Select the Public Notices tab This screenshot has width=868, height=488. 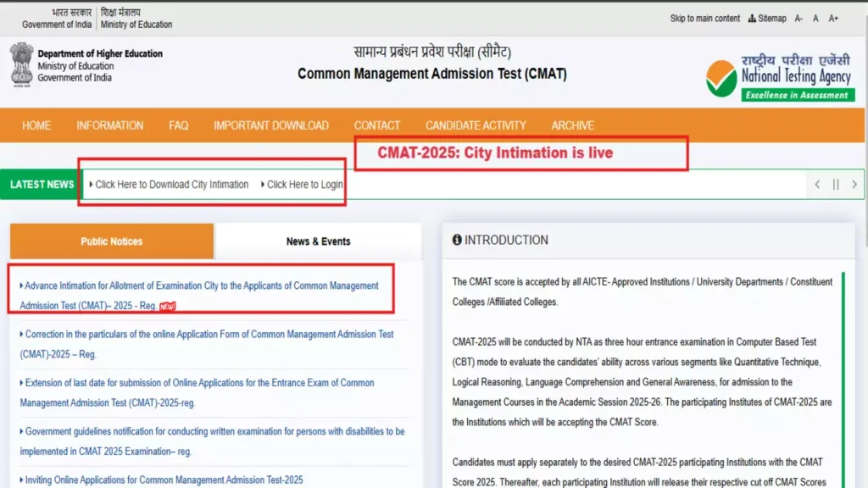(112, 241)
